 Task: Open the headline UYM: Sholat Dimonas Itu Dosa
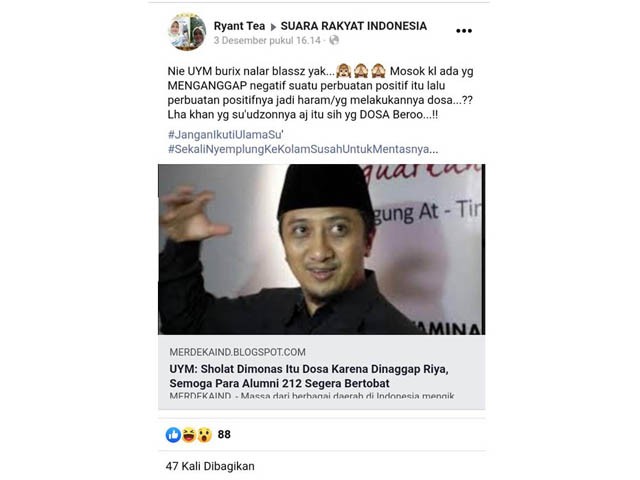(309, 376)
